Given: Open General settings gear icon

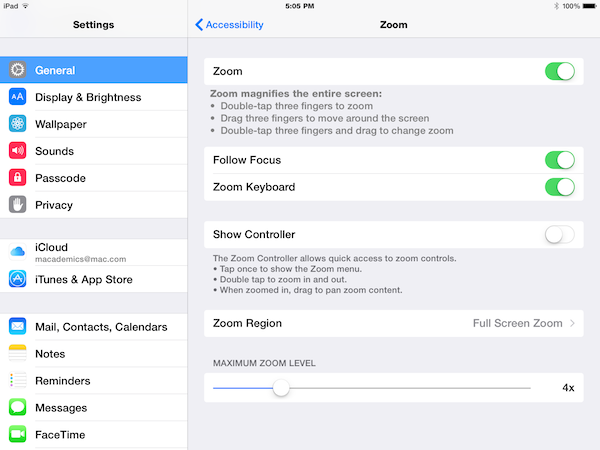Looking at the screenshot, I should 17,70.
